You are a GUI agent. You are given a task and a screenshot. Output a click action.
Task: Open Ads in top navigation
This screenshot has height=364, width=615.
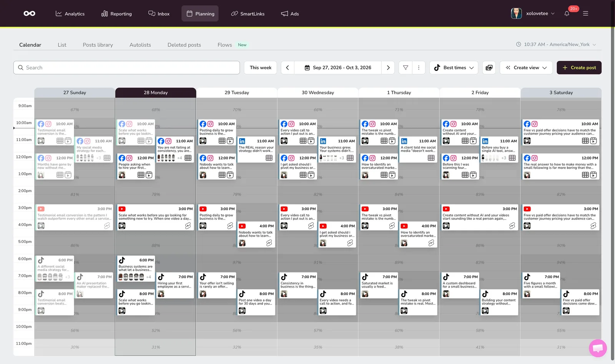coord(290,13)
